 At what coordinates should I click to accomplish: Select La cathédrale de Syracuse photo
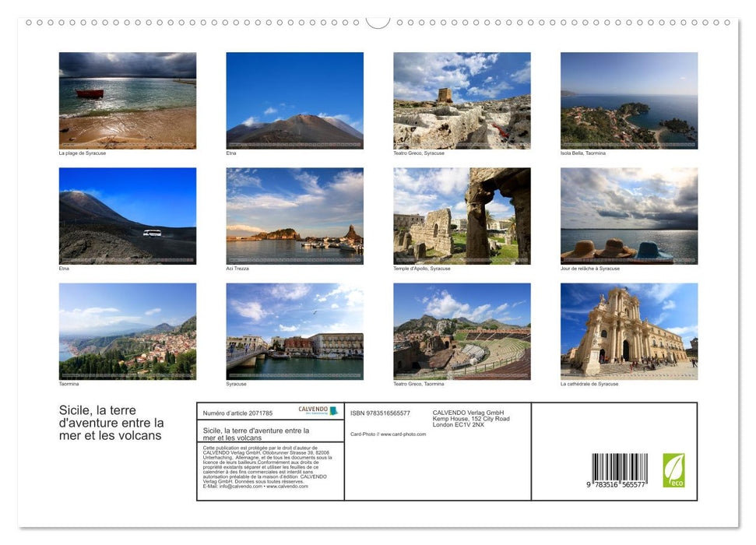(x=629, y=331)
